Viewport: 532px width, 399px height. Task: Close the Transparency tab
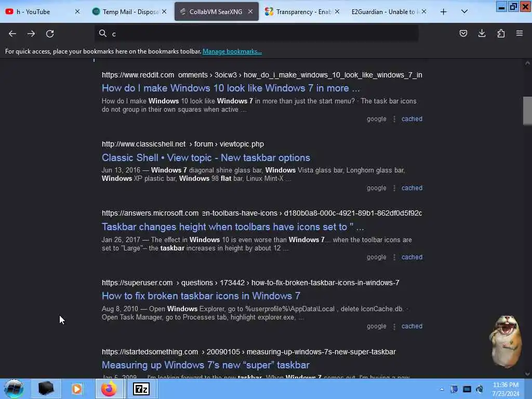pos(337,11)
